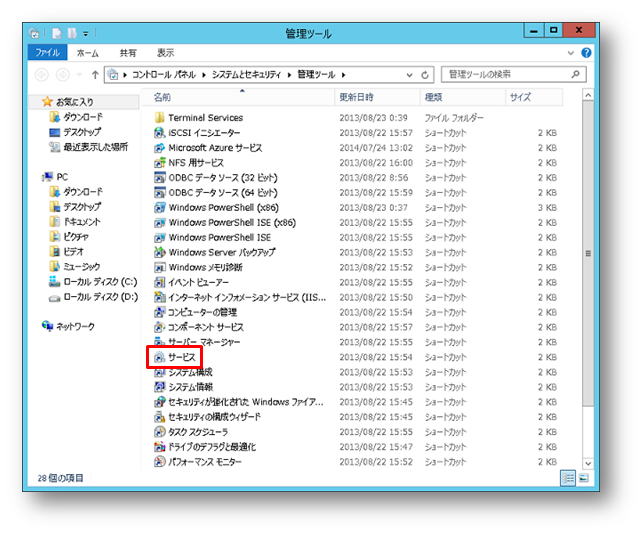Click システムとセキュリティ in the breadcrumb

pos(246,75)
